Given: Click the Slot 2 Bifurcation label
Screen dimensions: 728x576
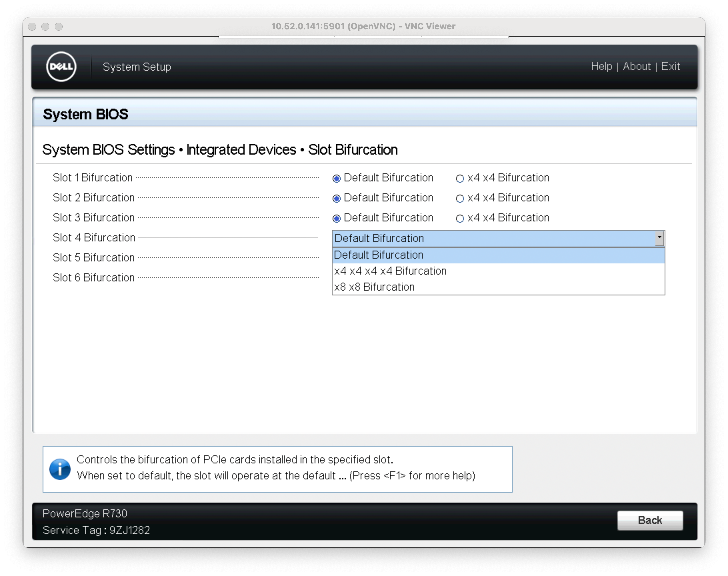Looking at the screenshot, I should (93, 198).
